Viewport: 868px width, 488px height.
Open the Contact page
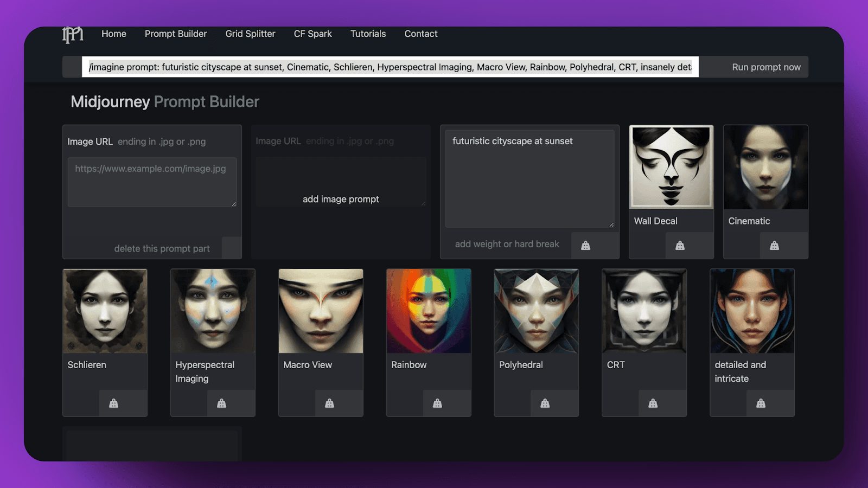421,34
